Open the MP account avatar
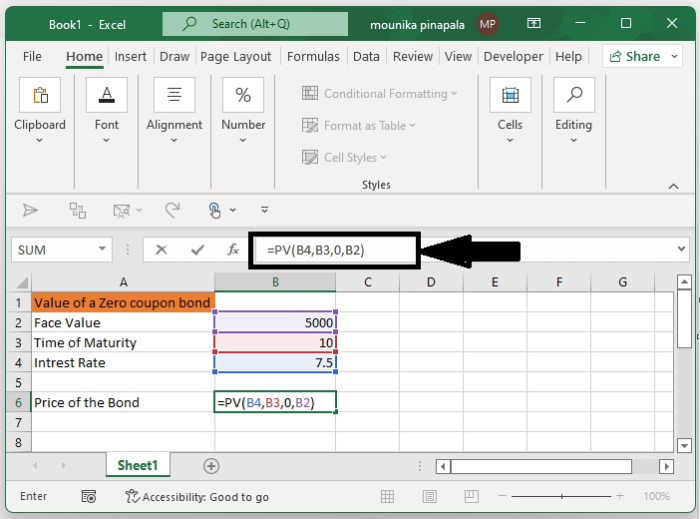700x519 pixels. (x=487, y=24)
